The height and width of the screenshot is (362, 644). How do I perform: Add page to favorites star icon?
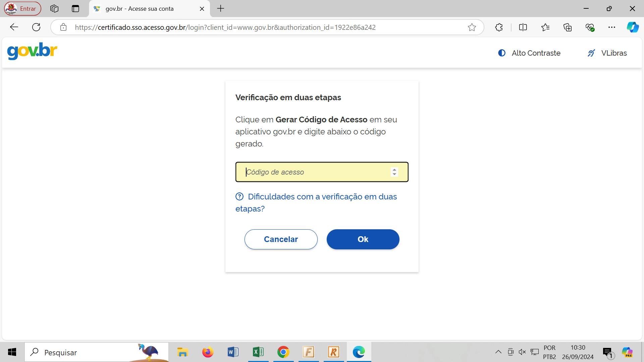pos(472,27)
